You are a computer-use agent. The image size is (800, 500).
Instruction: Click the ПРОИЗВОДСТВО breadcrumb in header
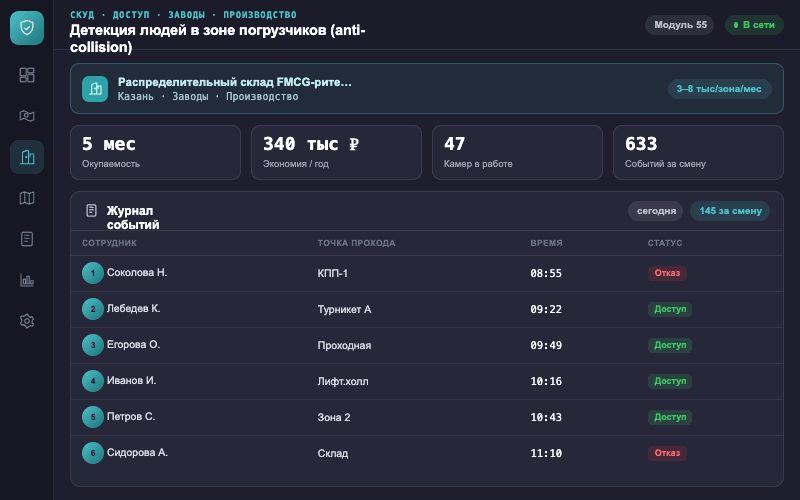tap(260, 14)
